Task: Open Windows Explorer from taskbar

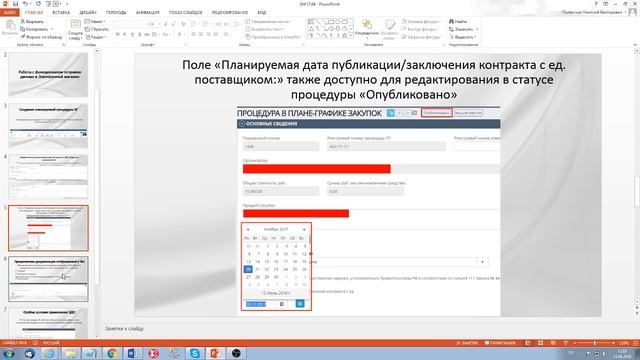Action: [71, 353]
